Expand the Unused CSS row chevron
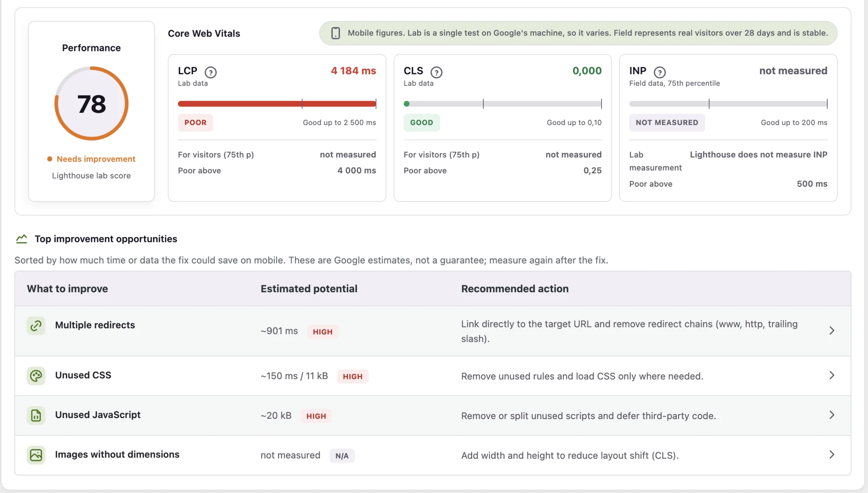This screenshot has height=493, width=868. [x=832, y=375]
